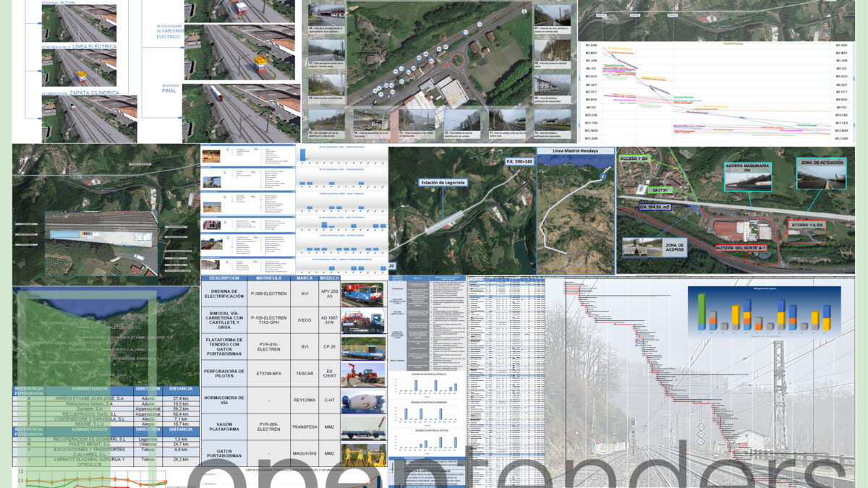Click the 'MODELO' column header
The image size is (868, 488).
[x=330, y=278]
